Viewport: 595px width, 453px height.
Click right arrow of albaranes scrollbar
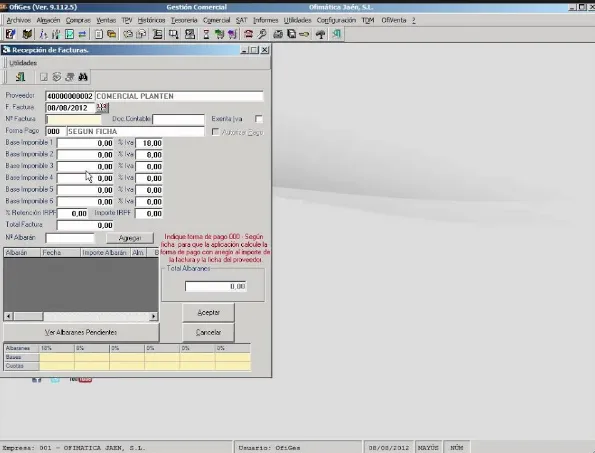click(154, 316)
